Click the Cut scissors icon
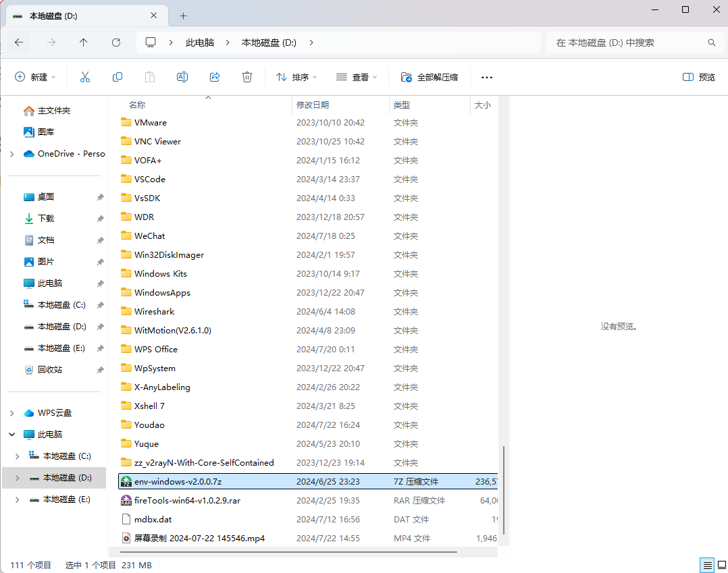Viewport: 728px width, 573px height. click(85, 77)
